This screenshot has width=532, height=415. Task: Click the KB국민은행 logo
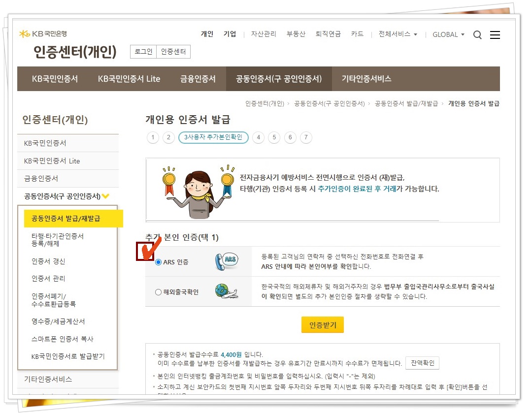pos(43,33)
